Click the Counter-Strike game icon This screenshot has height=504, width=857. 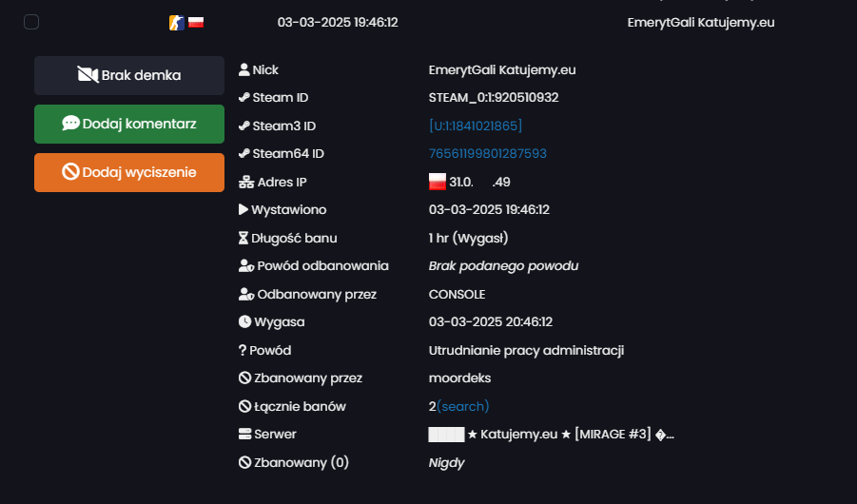point(177,23)
